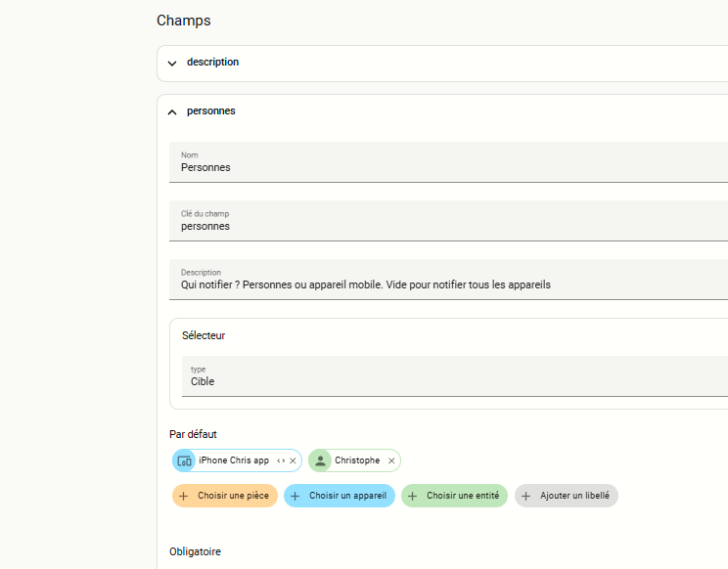728x569 pixels.
Task: Select the iPhone Chris app chip label
Action: pyautogui.click(x=233, y=460)
